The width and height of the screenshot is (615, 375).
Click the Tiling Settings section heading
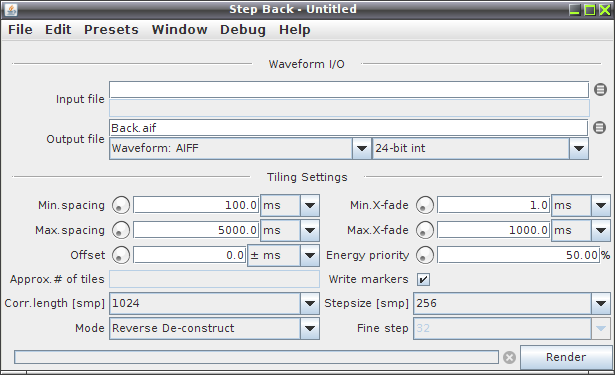tap(307, 177)
